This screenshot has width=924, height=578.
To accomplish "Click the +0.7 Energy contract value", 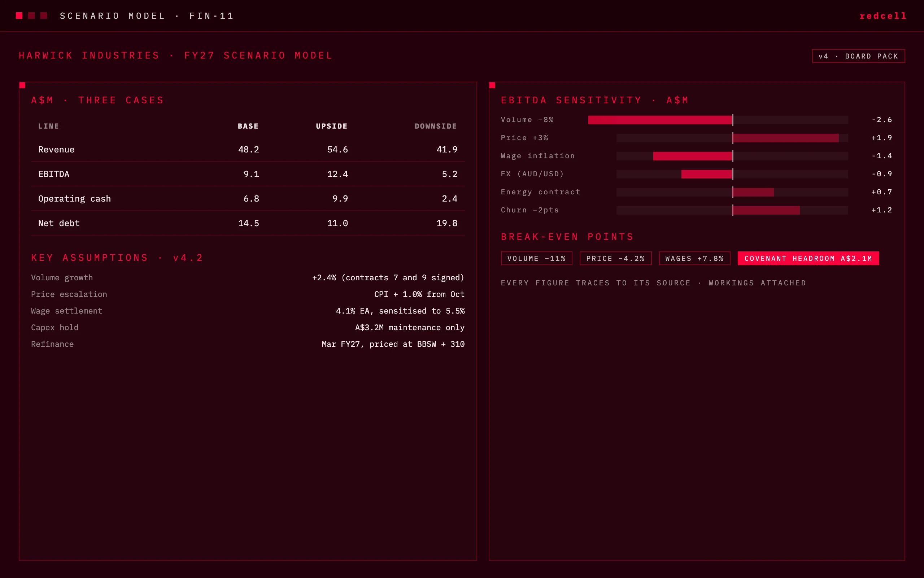I will [882, 192].
